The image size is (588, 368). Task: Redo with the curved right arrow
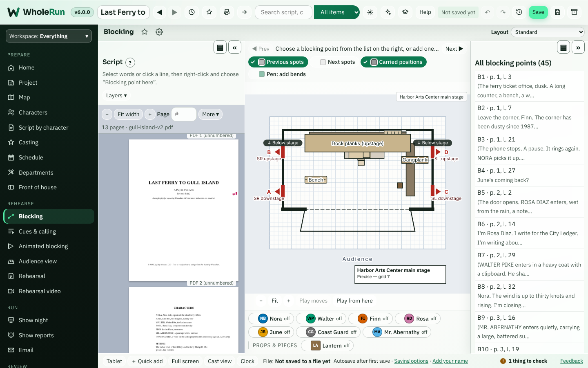tap(503, 12)
